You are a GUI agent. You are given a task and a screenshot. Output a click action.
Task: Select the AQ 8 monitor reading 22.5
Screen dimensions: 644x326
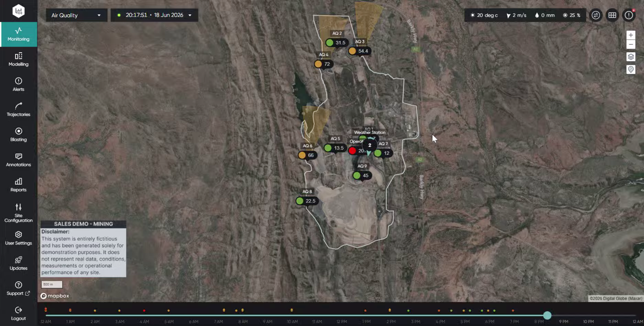pyautogui.click(x=307, y=201)
